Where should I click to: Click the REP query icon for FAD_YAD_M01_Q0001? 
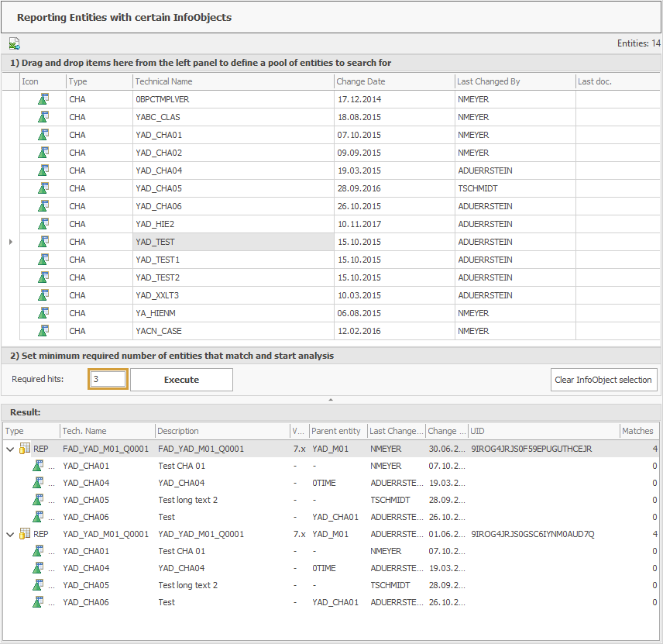click(x=23, y=448)
